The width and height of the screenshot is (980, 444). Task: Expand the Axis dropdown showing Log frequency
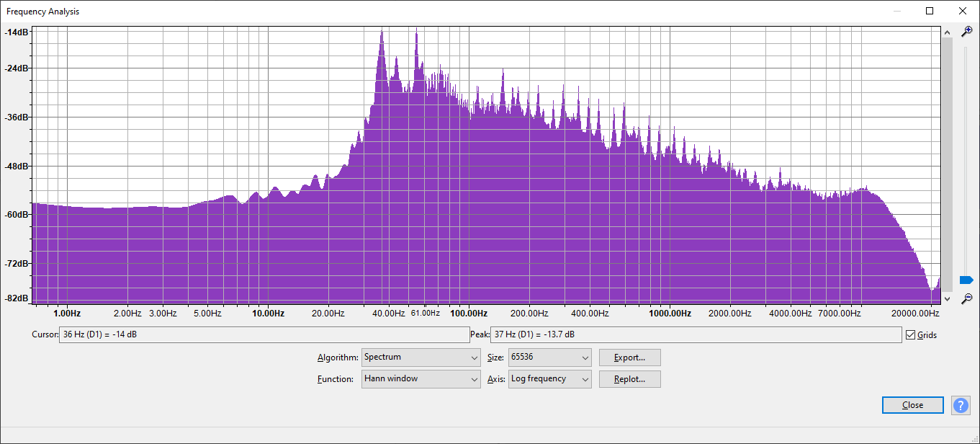point(549,379)
